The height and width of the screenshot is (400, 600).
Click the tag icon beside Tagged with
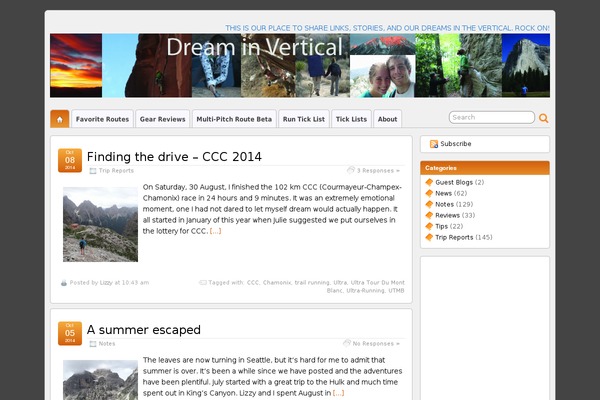203,282
